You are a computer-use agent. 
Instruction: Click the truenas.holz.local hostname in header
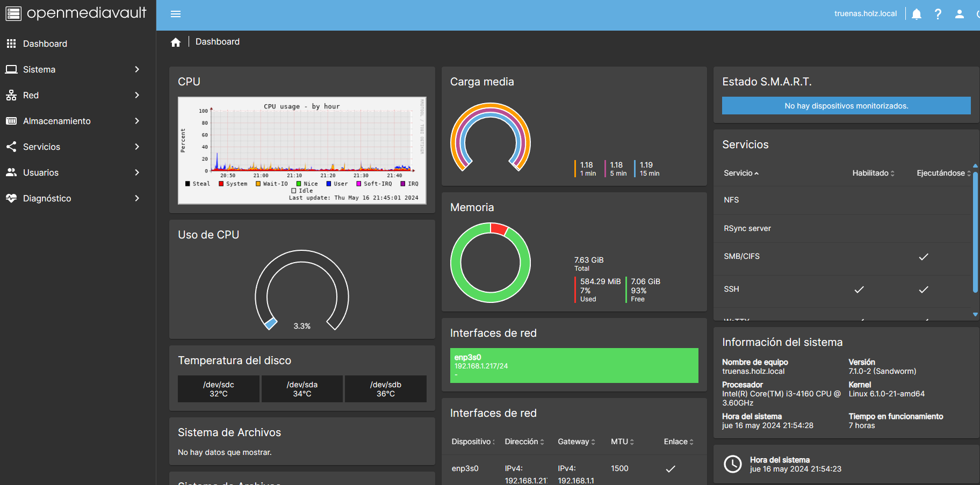pos(866,14)
